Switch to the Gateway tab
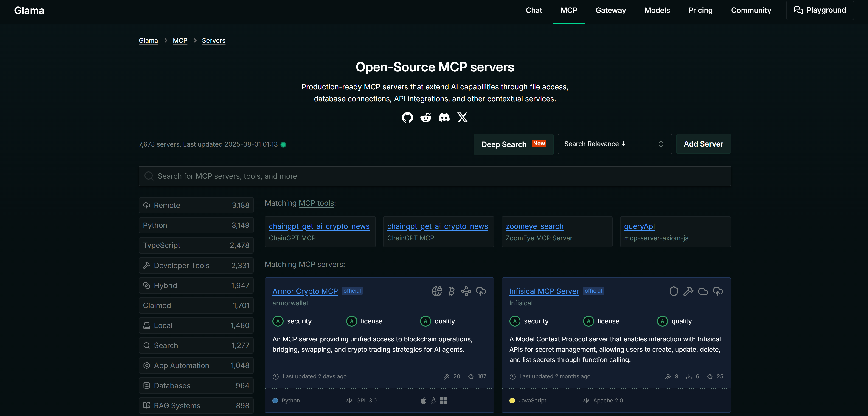 tap(610, 10)
